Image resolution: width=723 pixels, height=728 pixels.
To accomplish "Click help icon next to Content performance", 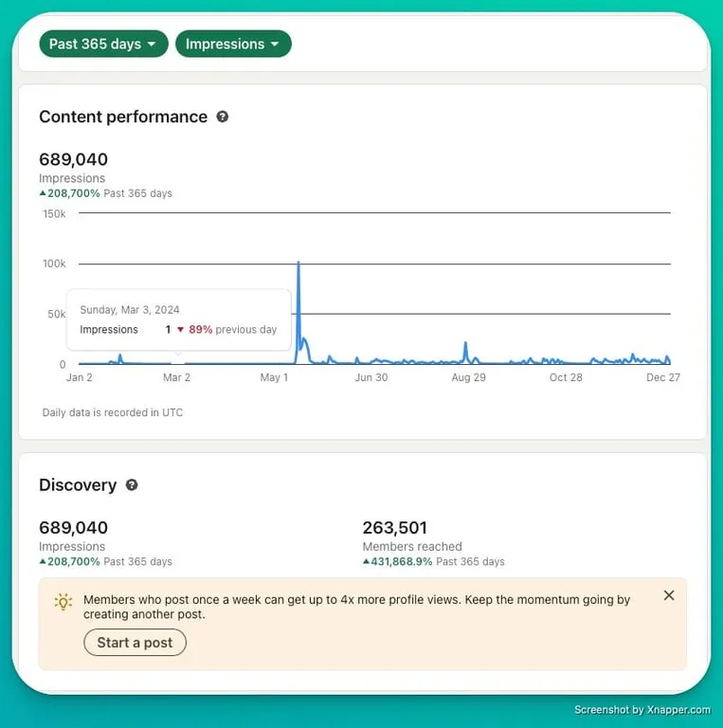I will pyautogui.click(x=223, y=117).
